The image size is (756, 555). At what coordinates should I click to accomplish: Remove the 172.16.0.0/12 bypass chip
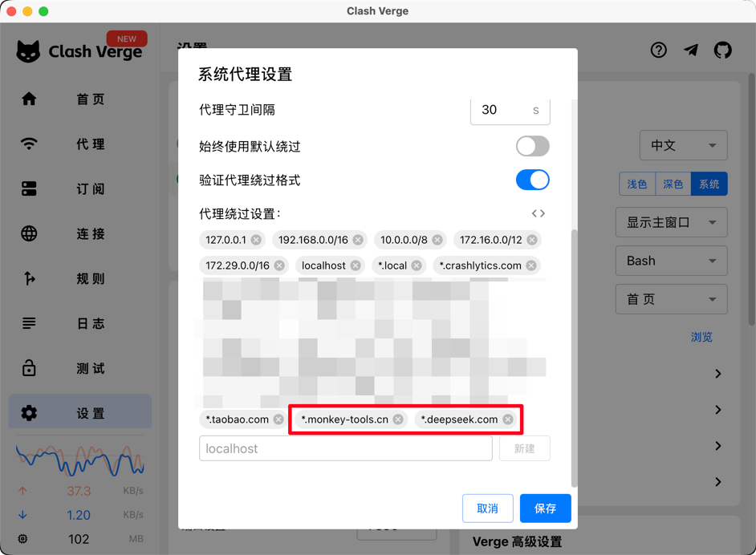point(532,240)
